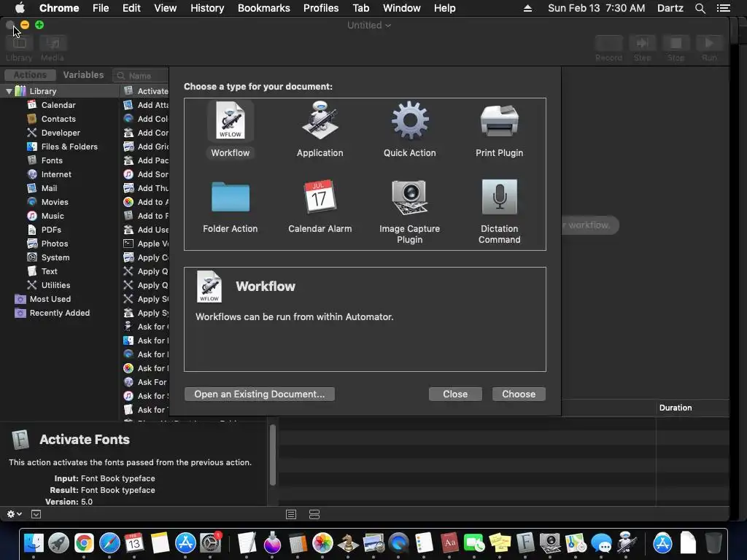Open the Edit menu
This screenshot has height=560, width=747.
pos(131,8)
